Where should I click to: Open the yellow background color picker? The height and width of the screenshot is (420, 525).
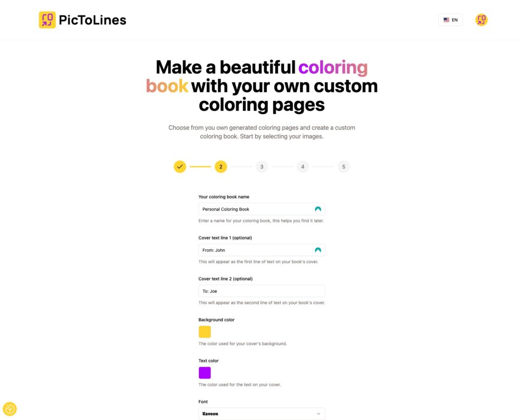coord(205,332)
